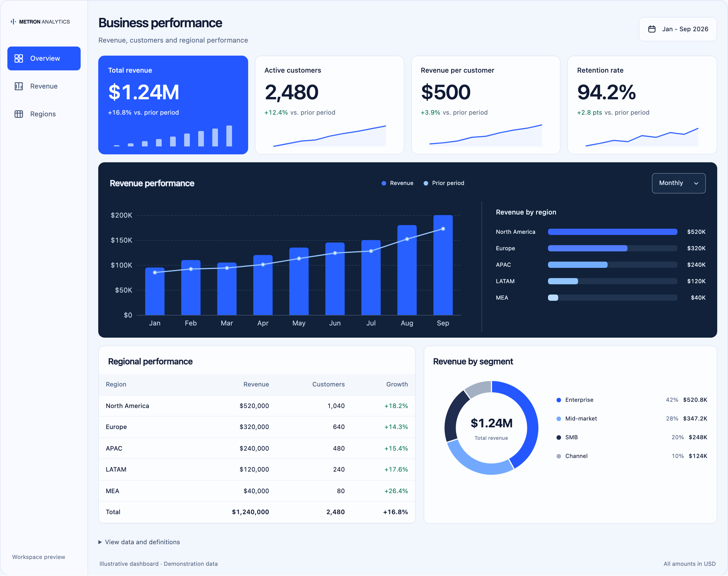
Task: Open the Jan - Sep 2026 date range
Action: pyautogui.click(x=678, y=29)
